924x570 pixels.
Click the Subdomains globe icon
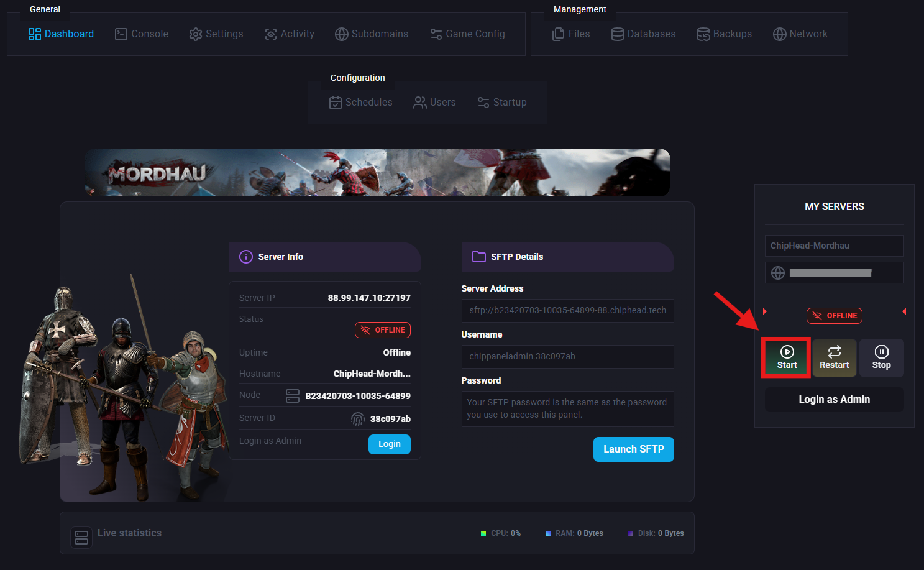342,34
